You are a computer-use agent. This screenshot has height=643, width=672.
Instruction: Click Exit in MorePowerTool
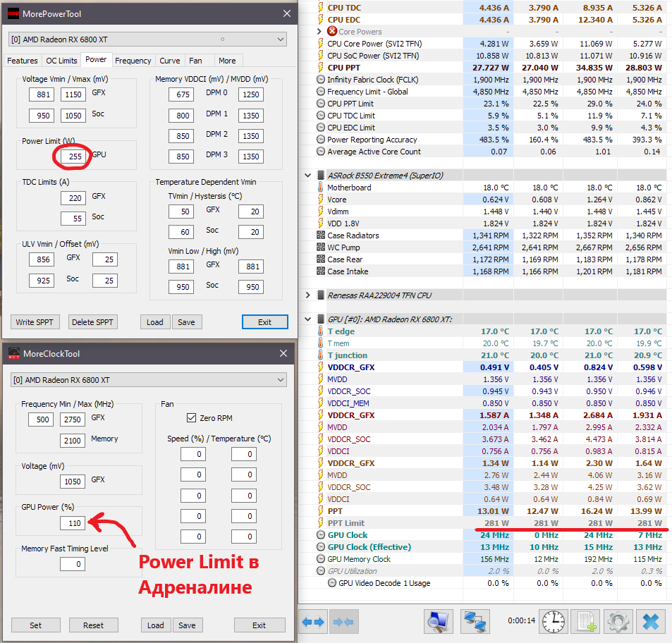[265, 322]
